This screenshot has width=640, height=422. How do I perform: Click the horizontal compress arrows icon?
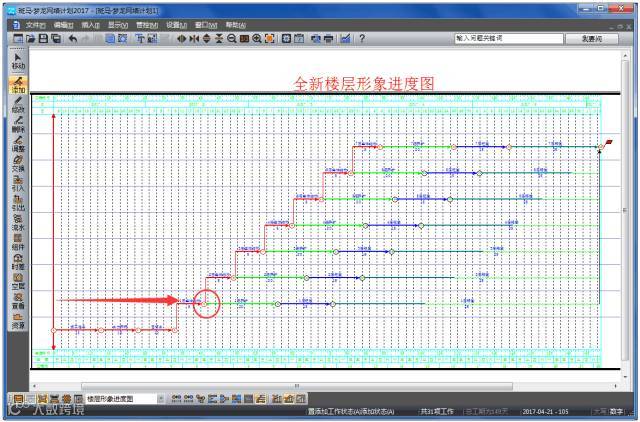(194, 39)
